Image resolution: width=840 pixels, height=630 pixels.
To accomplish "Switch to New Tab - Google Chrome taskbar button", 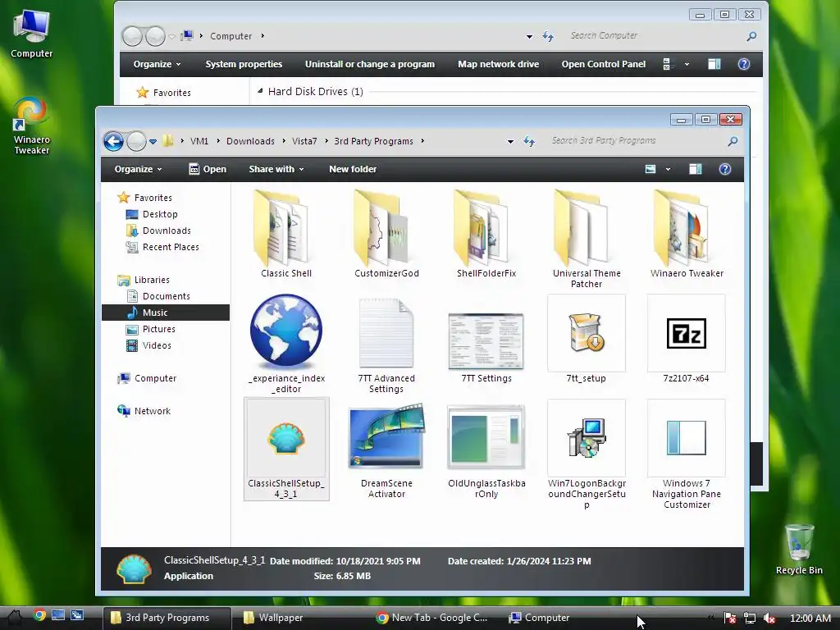I will 431,618.
